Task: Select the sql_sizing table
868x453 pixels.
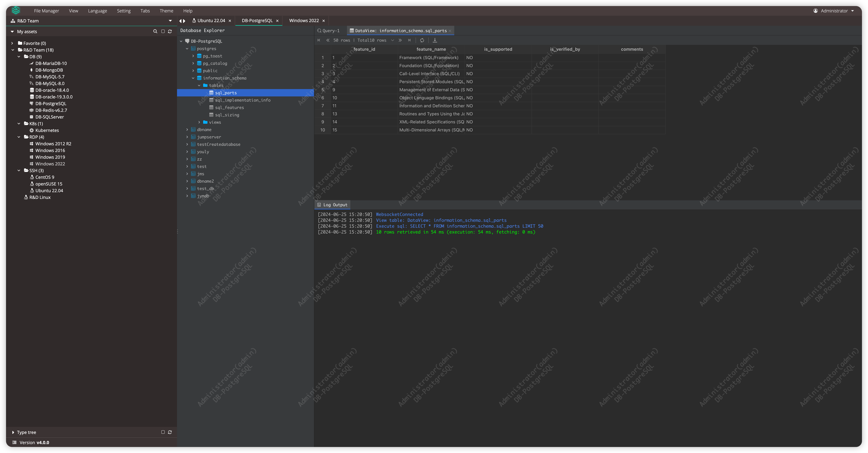Action: pyautogui.click(x=227, y=115)
